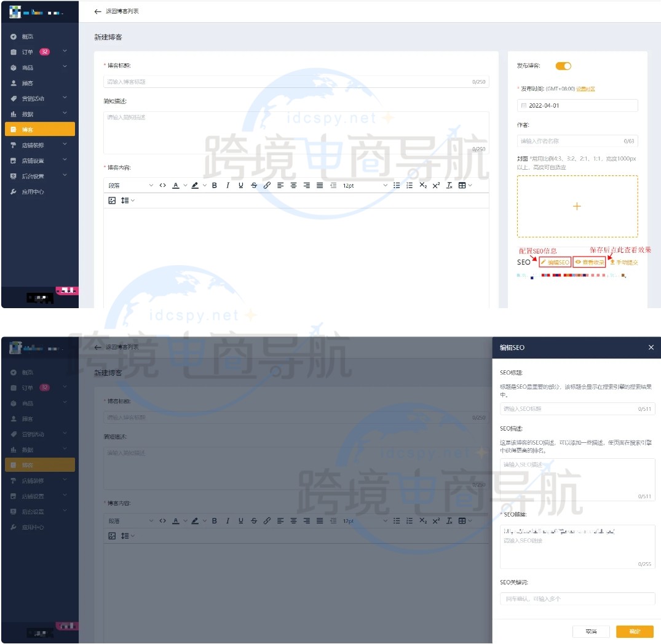Viewport: 661px width, 644px height.
Task: Open 应用中心 in the upper sidebar
Action: pos(33,192)
